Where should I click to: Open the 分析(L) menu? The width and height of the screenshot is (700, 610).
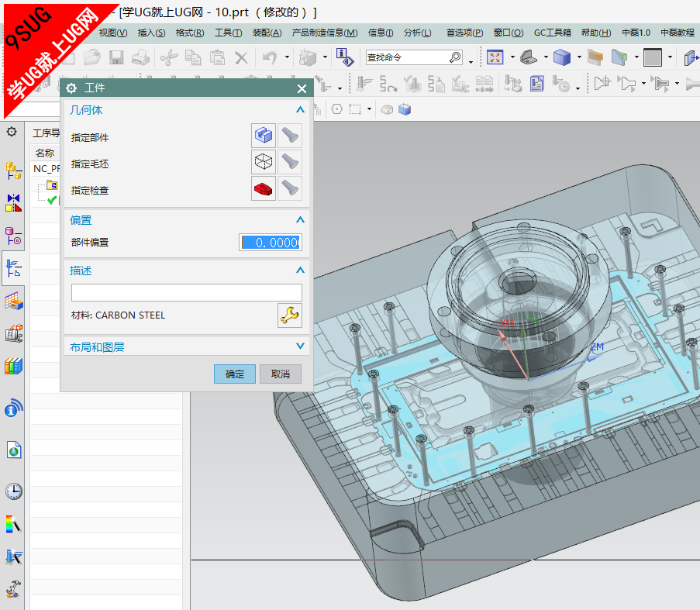pyautogui.click(x=417, y=33)
